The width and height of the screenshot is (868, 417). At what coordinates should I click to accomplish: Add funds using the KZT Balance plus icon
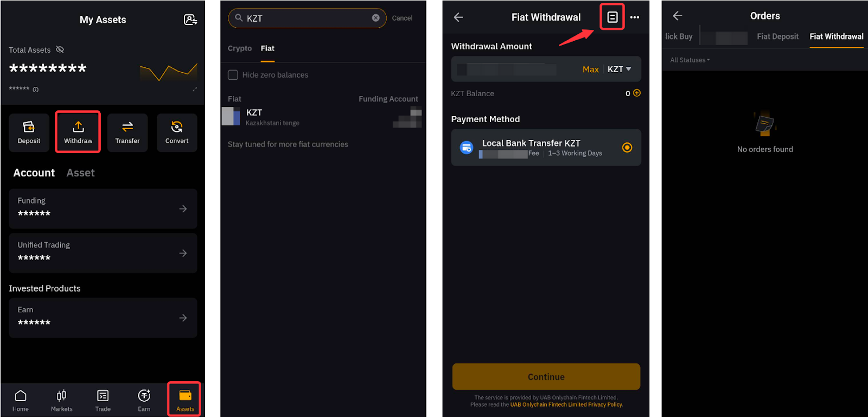(637, 93)
